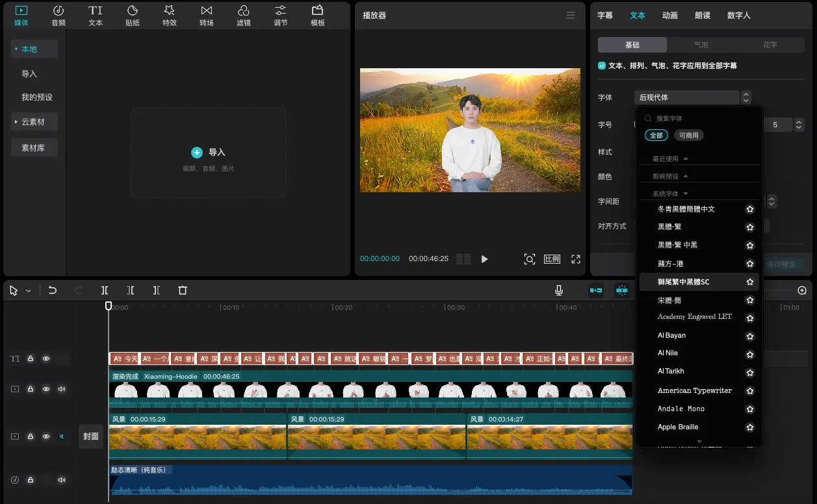
Task: Open the 数字人 digital human tab
Action: (x=739, y=15)
